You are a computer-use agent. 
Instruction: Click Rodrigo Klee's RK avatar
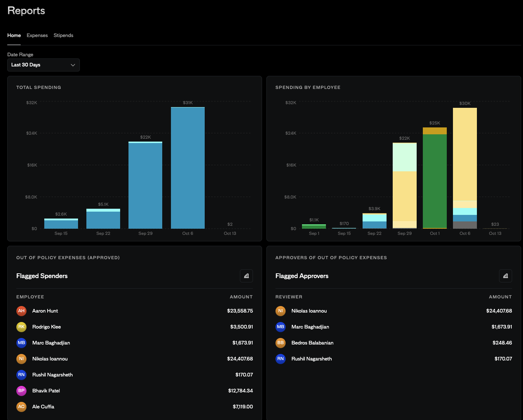coord(21,327)
